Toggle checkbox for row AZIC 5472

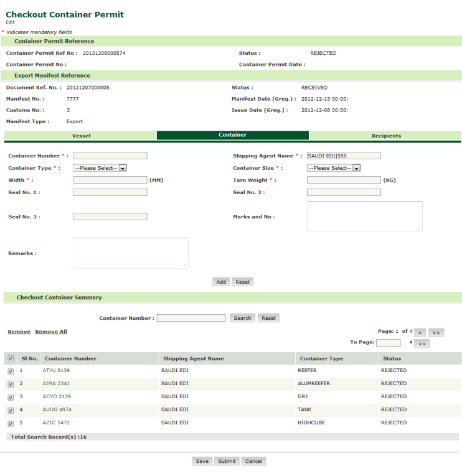[11, 423]
